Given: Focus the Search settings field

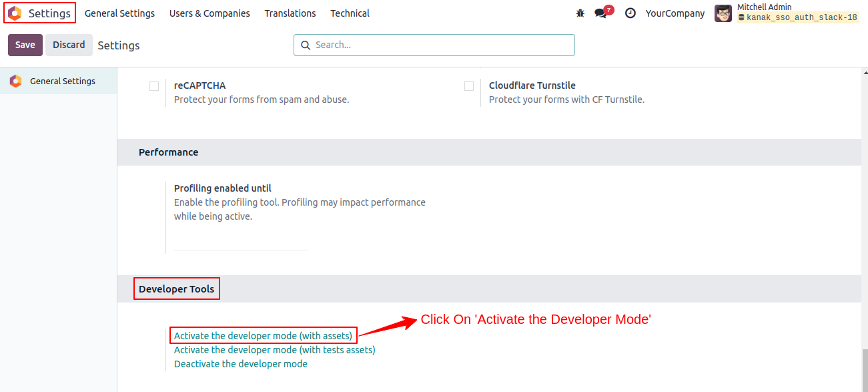Looking at the screenshot, I should coord(434,45).
